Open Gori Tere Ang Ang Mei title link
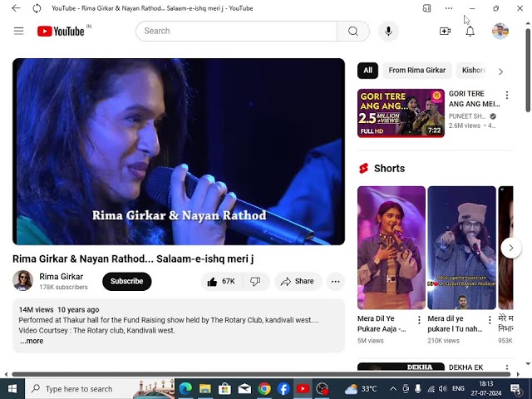 (475, 99)
